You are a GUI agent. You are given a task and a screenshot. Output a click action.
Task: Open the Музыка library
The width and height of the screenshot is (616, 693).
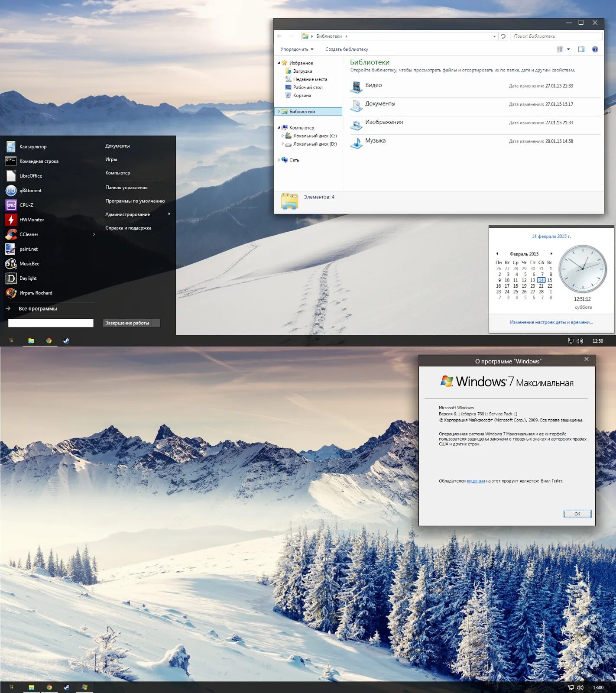[x=475, y=143]
